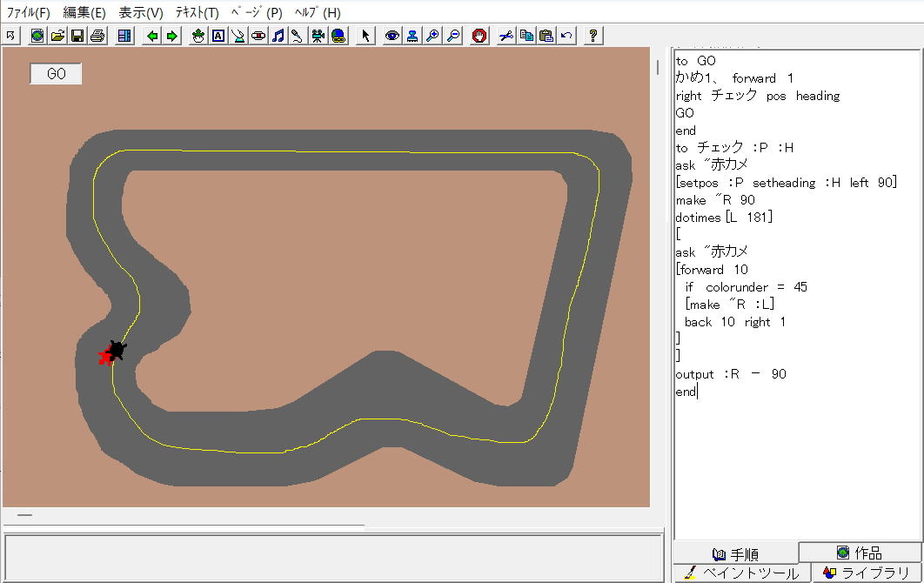924x583 pixels.
Task: Open the テキスト(T) menu
Action: (x=197, y=12)
